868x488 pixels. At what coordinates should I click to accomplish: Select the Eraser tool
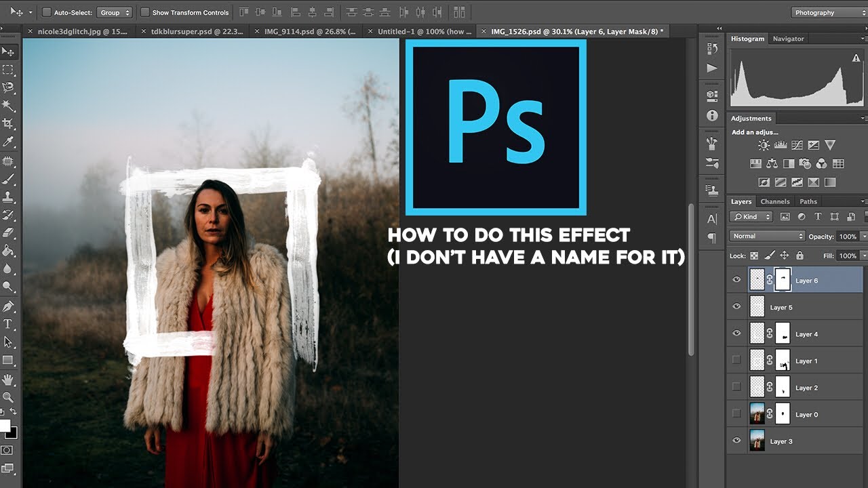point(8,232)
